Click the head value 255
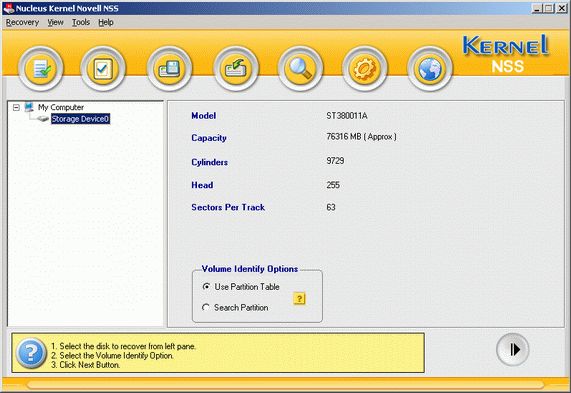The height and width of the screenshot is (393, 571). (333, 185)
